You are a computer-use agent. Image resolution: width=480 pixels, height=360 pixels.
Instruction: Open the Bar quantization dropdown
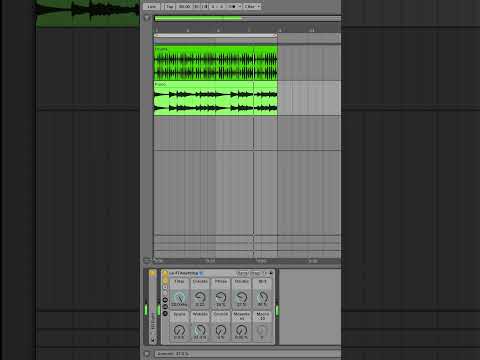tap(252, 6)
